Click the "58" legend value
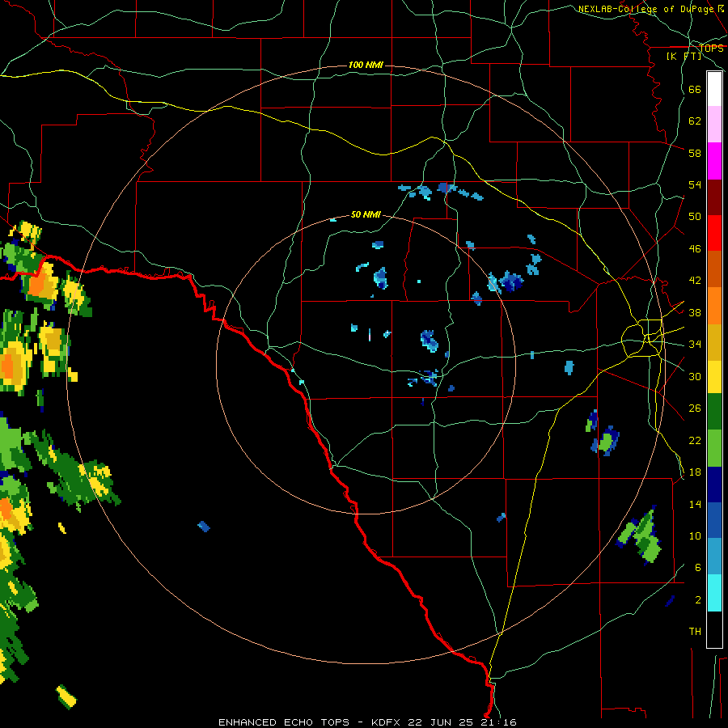728x728 pixels. click(695, 153)
